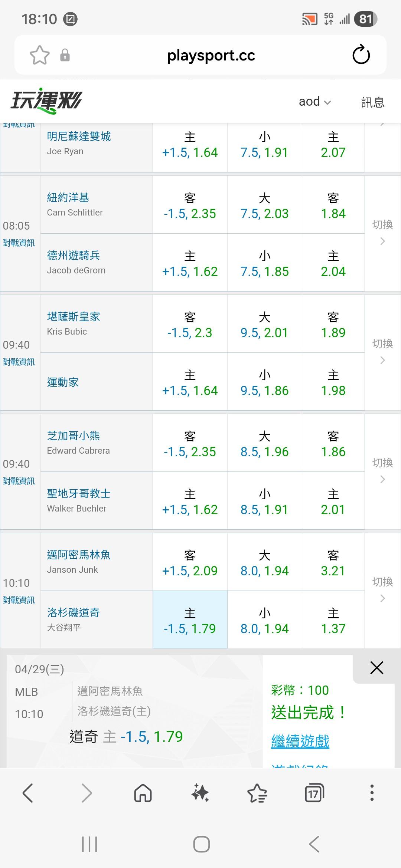401x868 pixels.
Task: Go to browser home page
Action: 143,793
